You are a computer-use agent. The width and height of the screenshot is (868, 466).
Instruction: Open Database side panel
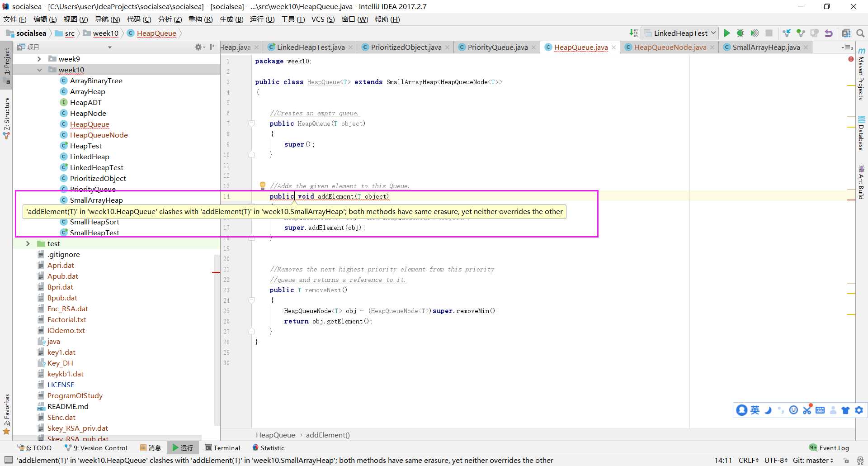click(861, 133)
